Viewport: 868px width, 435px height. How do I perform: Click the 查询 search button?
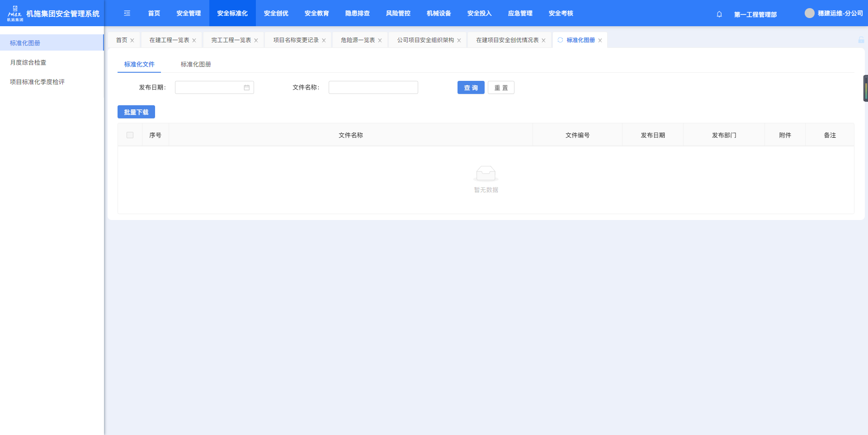[x=471, y=88]
